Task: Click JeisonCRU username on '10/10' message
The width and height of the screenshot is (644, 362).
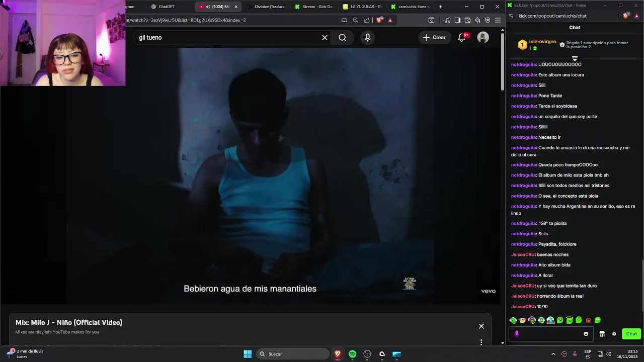Action: [x=523, y=307]
